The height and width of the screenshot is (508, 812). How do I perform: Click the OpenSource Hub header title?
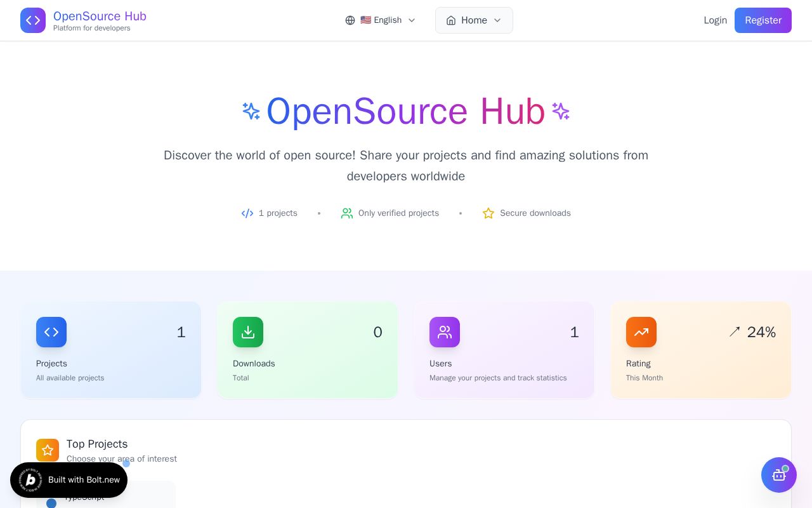click(100, 17)
